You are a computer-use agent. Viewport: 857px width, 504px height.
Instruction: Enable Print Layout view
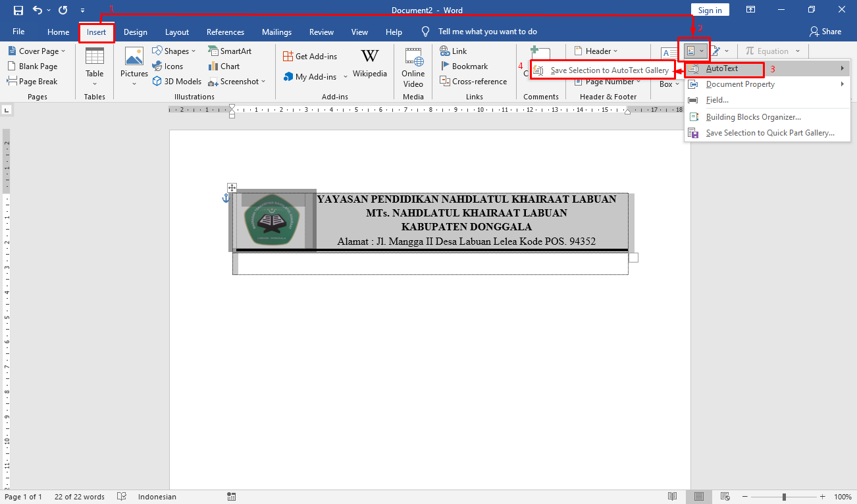click(x=699, y=496)
